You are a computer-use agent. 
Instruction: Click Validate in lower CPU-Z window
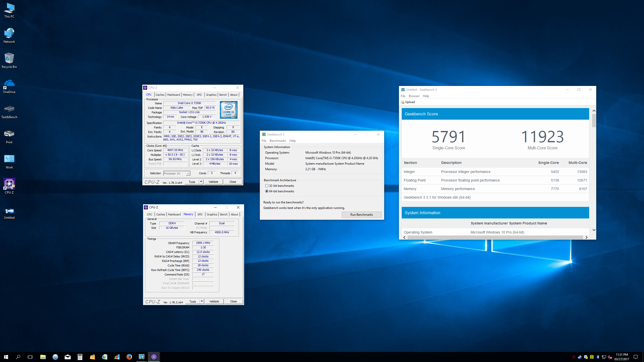(214, 301)
